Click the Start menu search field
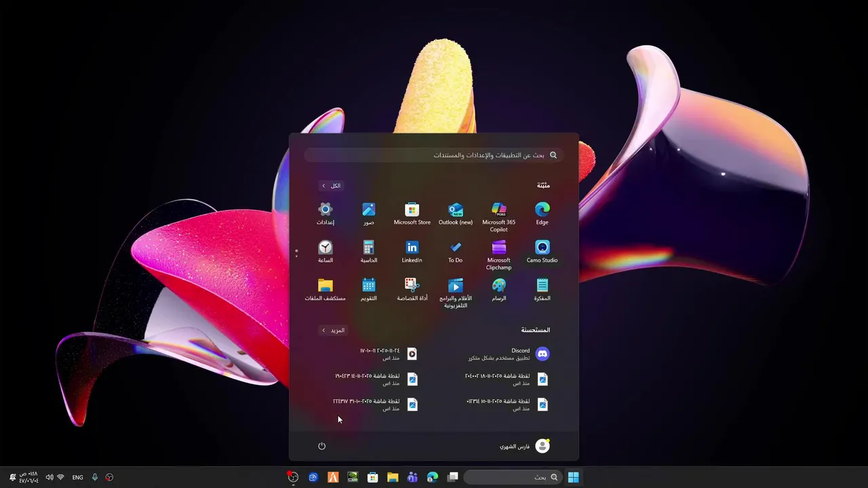Screen dimensions: 868x488 434,155
